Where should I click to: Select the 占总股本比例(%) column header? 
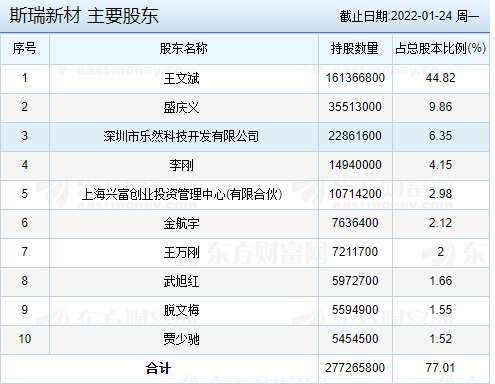(440, 48)
